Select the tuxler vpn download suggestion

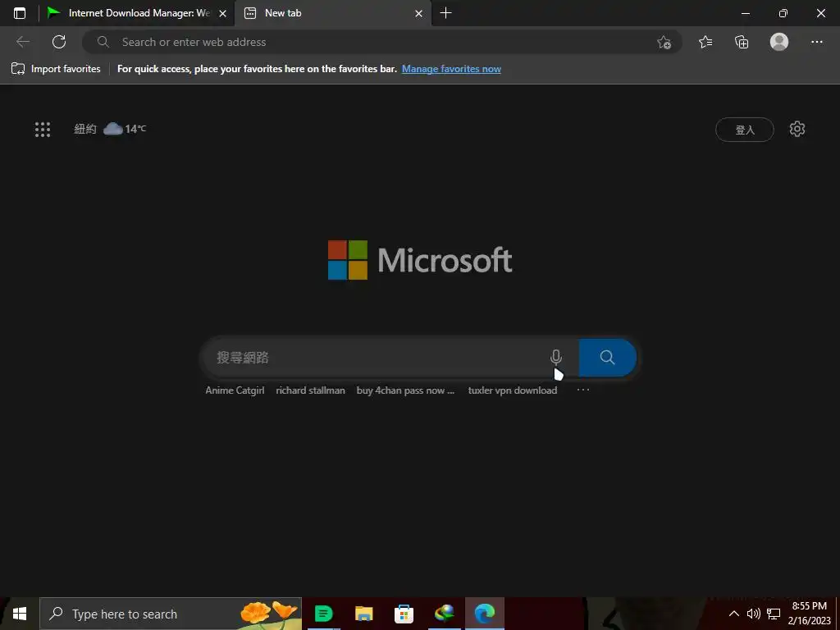[513, 390]
